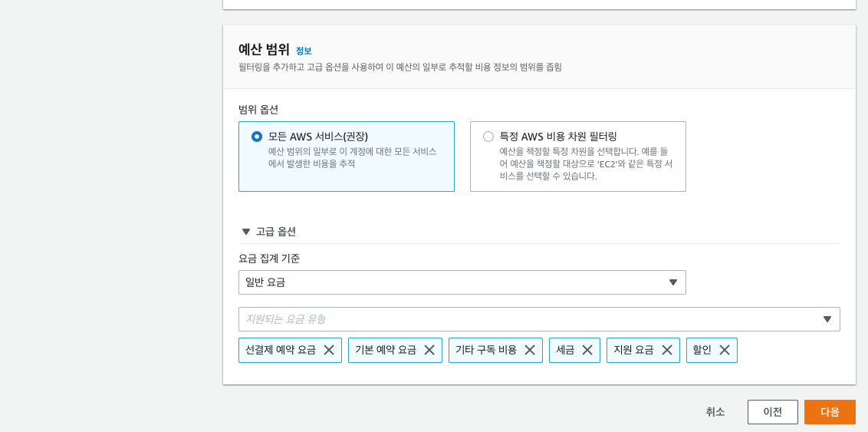The image size is (868, 432).
Task: Click the 선결제 예약 요금 tag text
Action: pos(281,350)
